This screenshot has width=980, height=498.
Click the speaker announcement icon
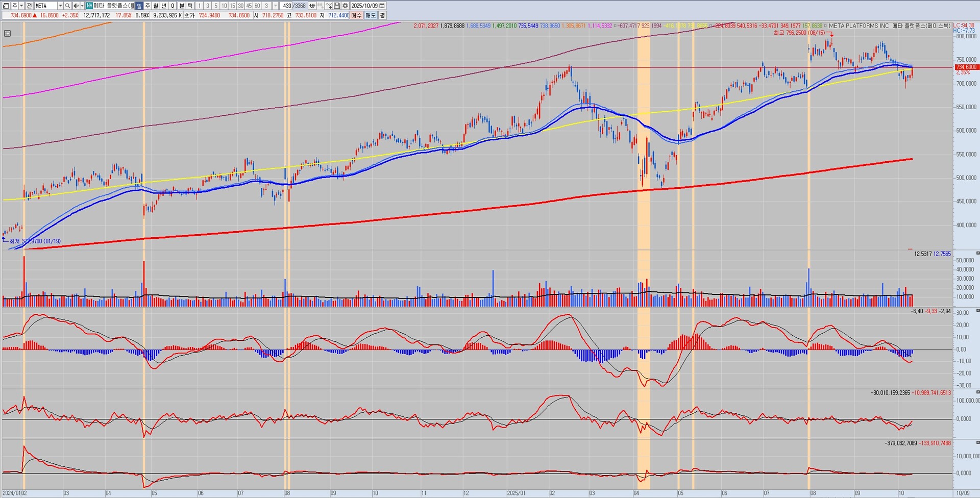point(76,6)
